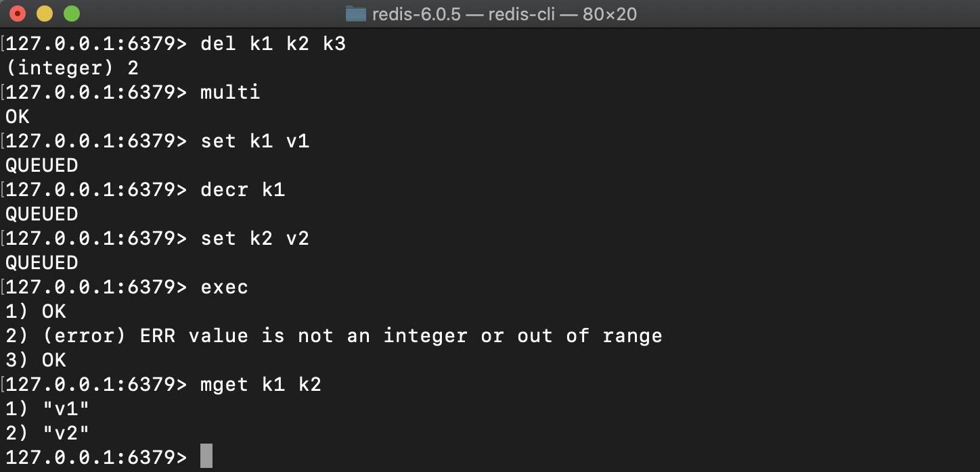Click the 'decr k1' command text
Viewport: 980px width, 472px height.
pos(242,189)
